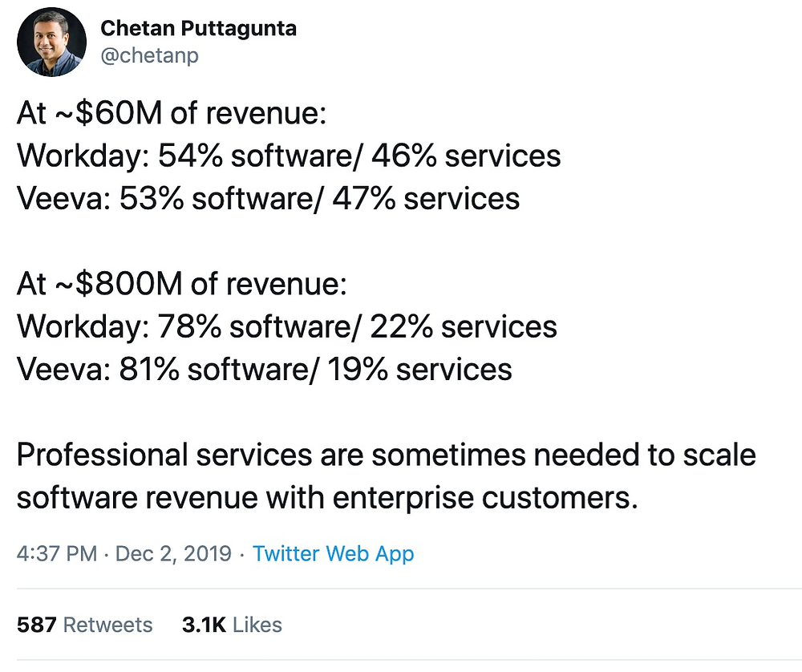
Task: Click the 'Workday: 54% software' line
Action: pos(289,156)
